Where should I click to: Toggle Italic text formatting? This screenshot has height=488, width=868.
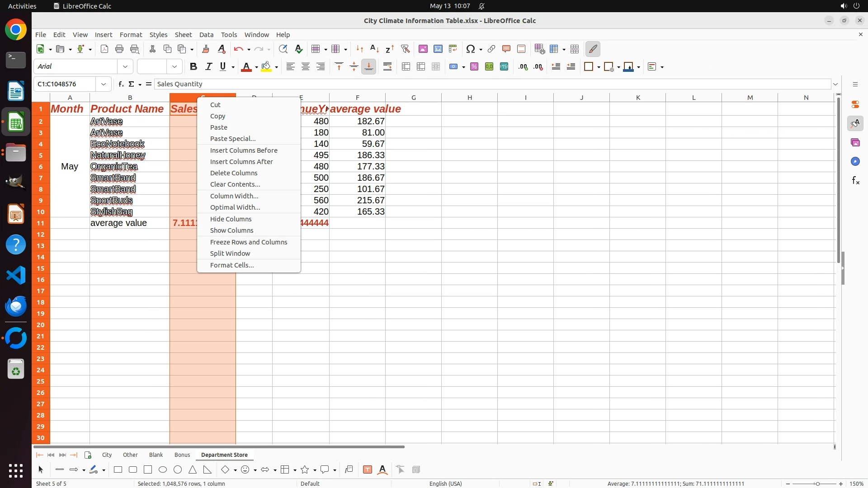pyautogui.click(x=208, y=67)
